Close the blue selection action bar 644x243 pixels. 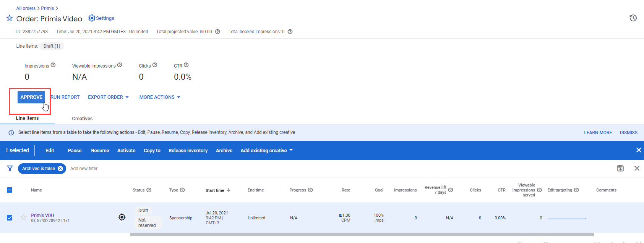(638, 150)
